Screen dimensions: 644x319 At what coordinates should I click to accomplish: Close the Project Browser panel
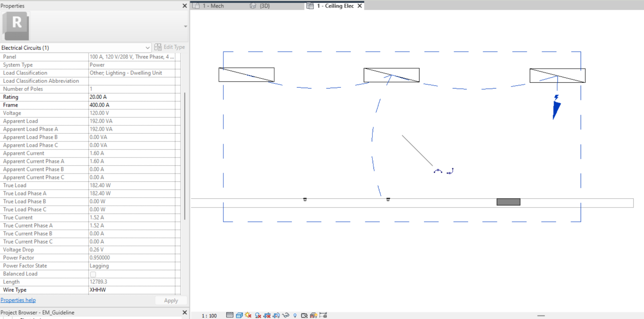185,312
